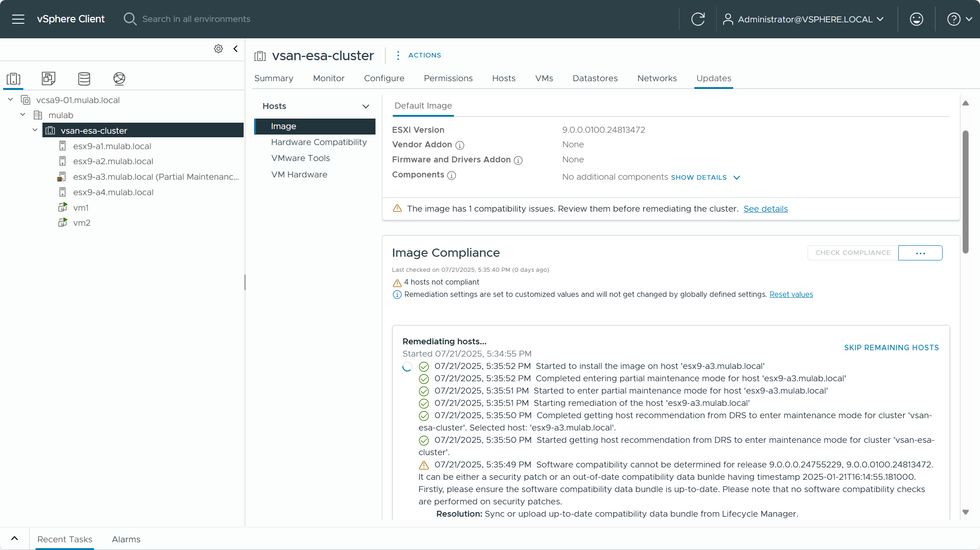
Task: Switch to VMs and Templates inventory view
Action: coord(48,78)
